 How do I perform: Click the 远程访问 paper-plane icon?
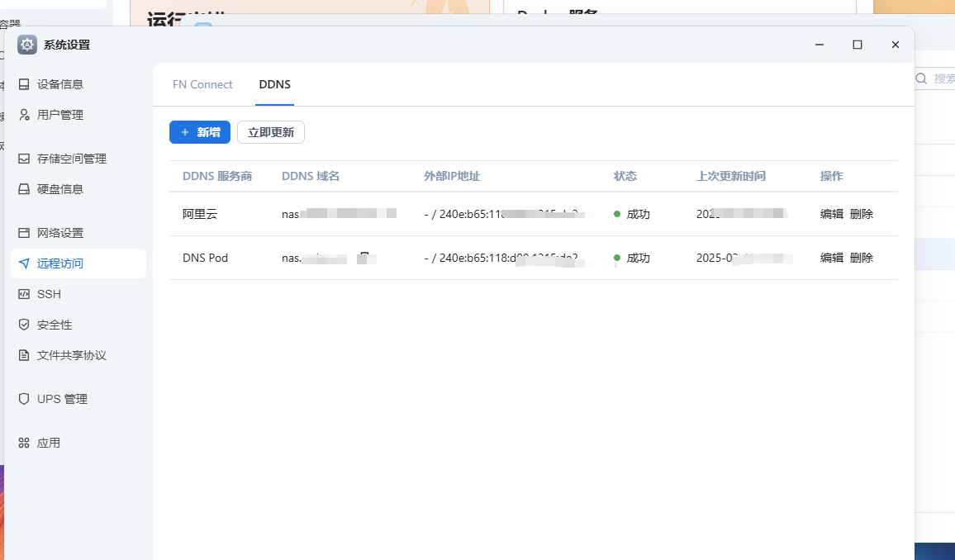[24, 263]
